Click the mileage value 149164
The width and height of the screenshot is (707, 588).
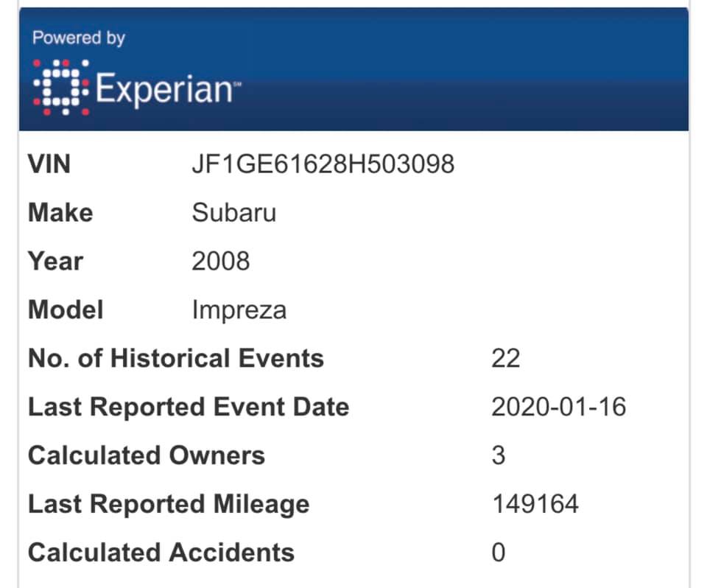[x=535, y=503]
